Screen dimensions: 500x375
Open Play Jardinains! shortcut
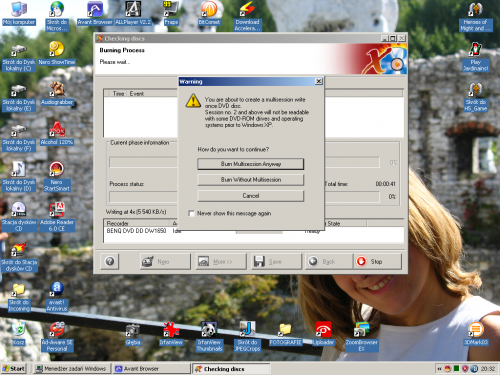pyautogui.click(x=476, y=57)
